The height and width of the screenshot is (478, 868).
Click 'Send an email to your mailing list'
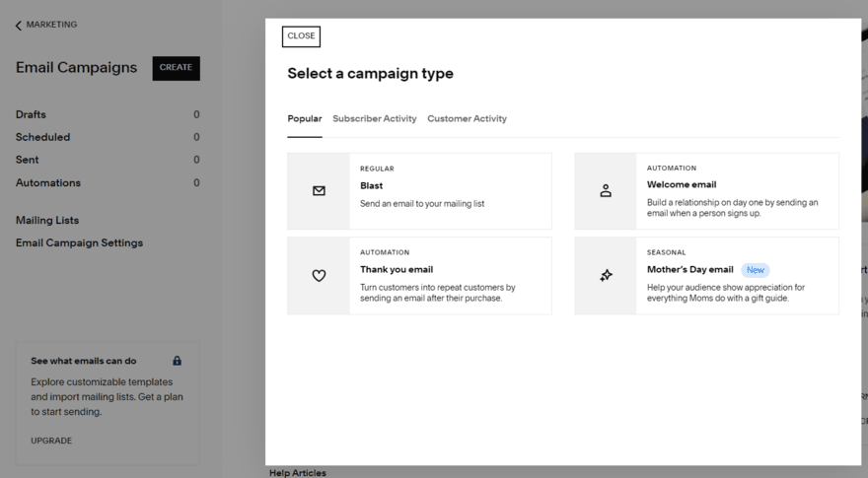422,204
